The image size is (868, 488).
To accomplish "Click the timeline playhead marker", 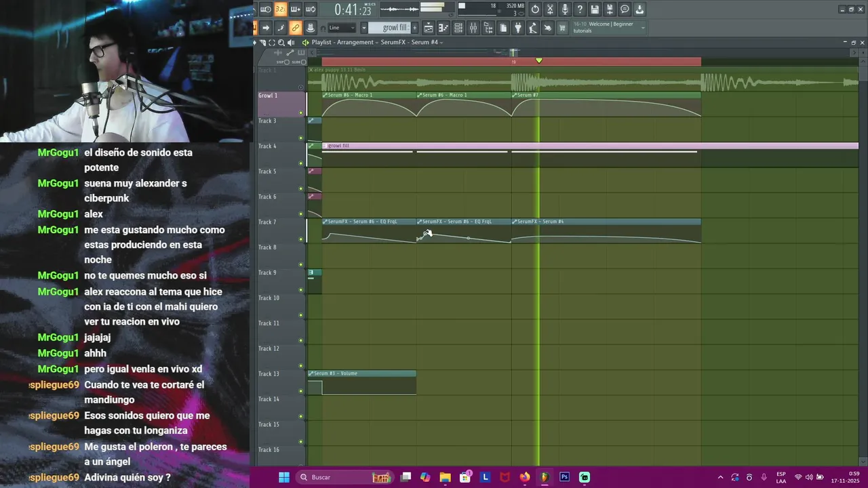I will click(539, 61).
